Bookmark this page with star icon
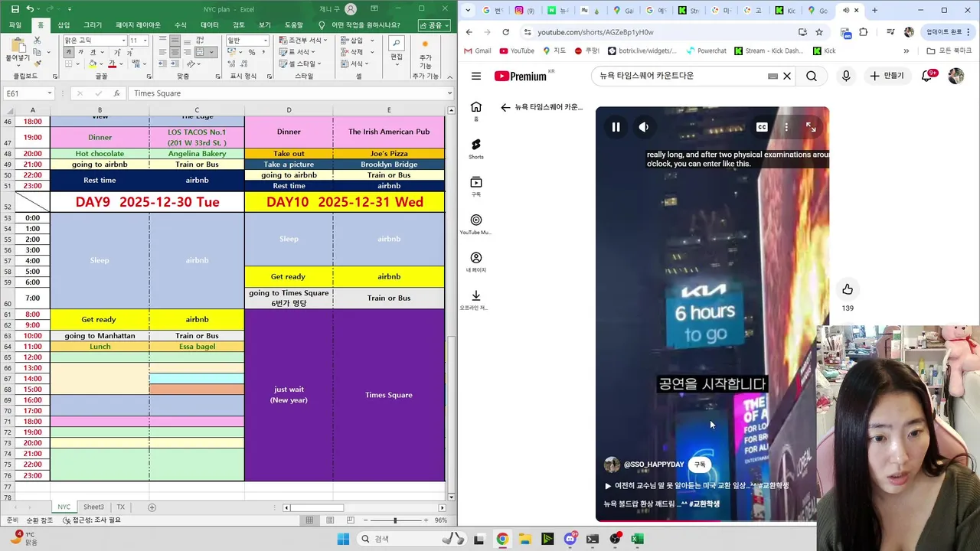 pyautogui.click(x=819, y=32)
